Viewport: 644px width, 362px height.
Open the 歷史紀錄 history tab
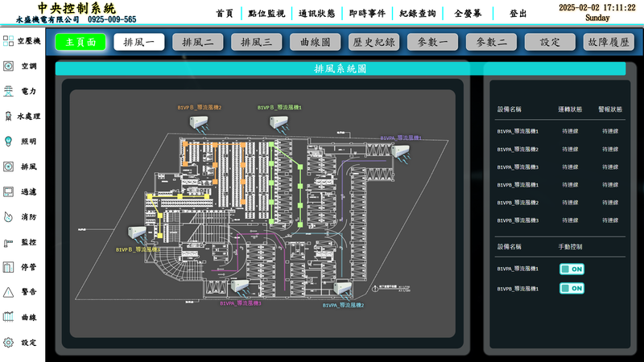[374, 42]
